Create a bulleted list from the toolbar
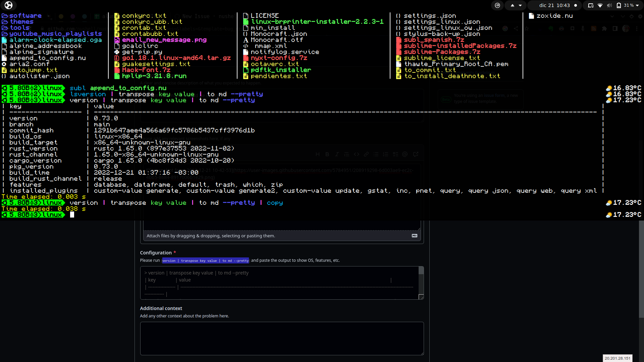This screenshot has width=644, height=362. [x=376, y=154]
